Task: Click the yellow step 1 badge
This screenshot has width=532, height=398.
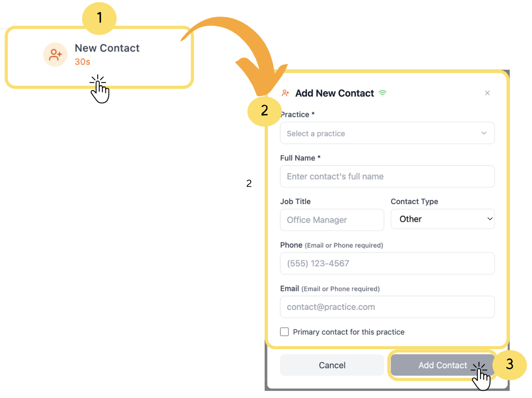Action: tap(100, 18)
